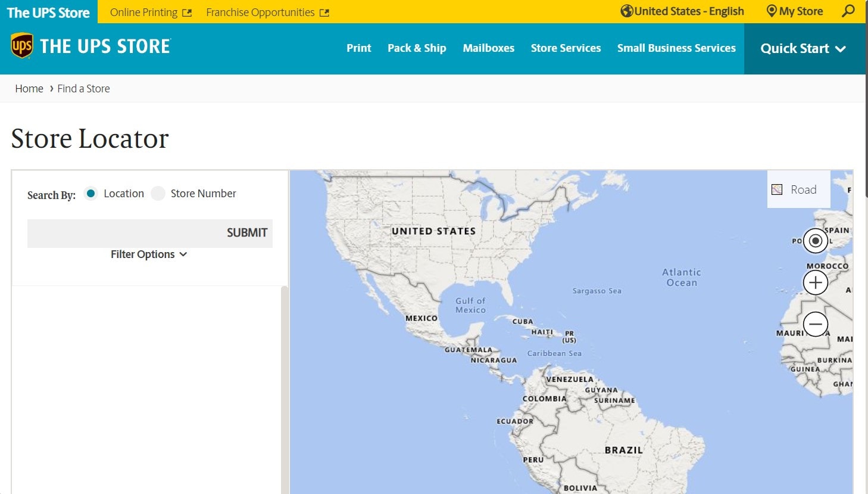Image resolution: width=868 pixels, height=494 pixels.
Task: Click UNITED STATES label on map
Action: click(x=433, y=231)
